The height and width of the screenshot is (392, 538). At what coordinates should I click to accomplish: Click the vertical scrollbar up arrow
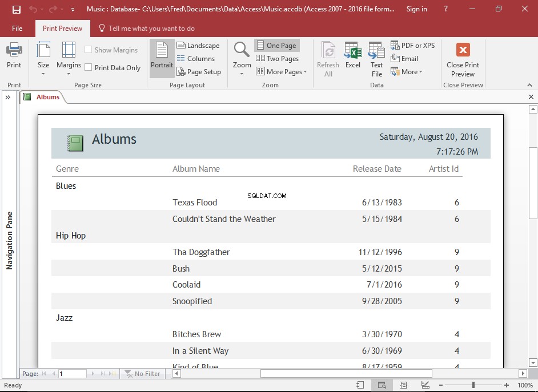coord(533,110)
